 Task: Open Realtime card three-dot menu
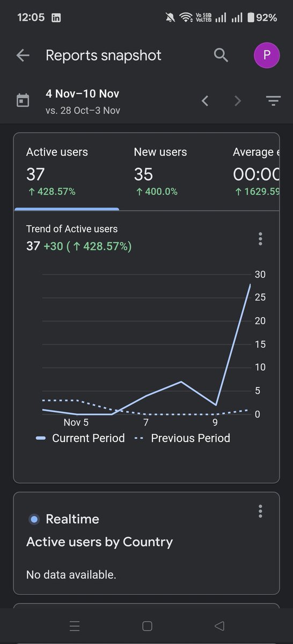(260, 511)
